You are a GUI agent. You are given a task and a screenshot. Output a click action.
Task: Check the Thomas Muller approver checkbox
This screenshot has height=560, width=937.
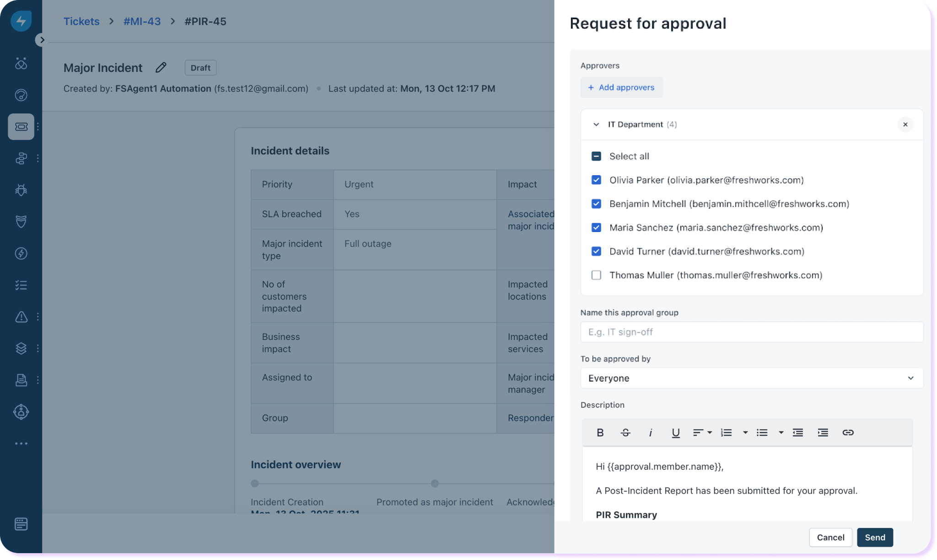(596, 275)
